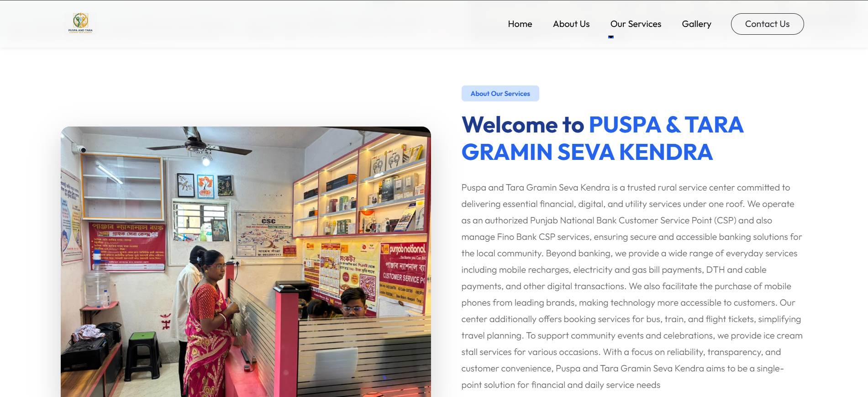Open the About Us page
The width and height of the screenshot is (868, 397).
tap(571, 24)
